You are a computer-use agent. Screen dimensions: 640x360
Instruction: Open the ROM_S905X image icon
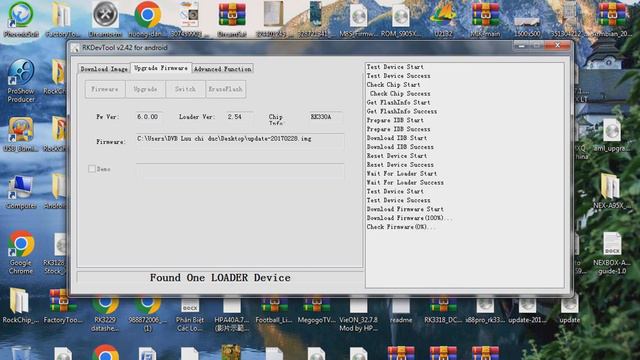coord(401,20)
